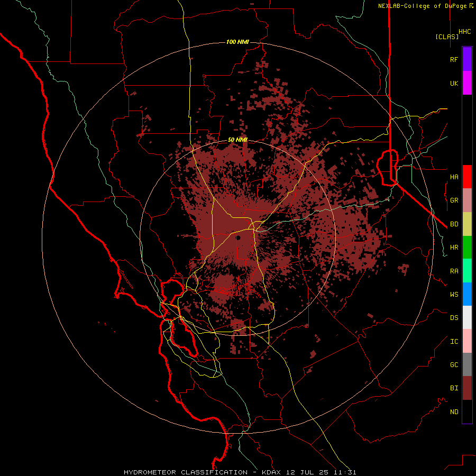Pick the HR green legend swatch
Viewport: 476px width, 476px height.
(467, 248)
